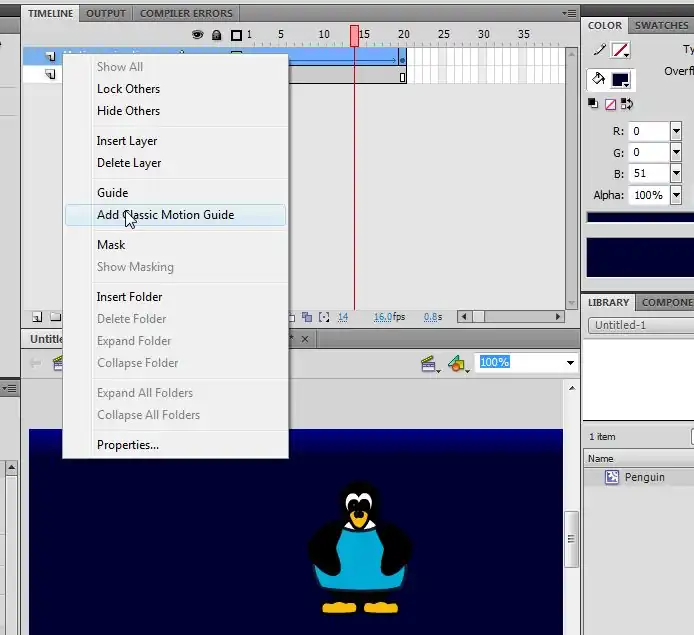Click the no color icon
This screenshot has height=635, width=694.
609,104
